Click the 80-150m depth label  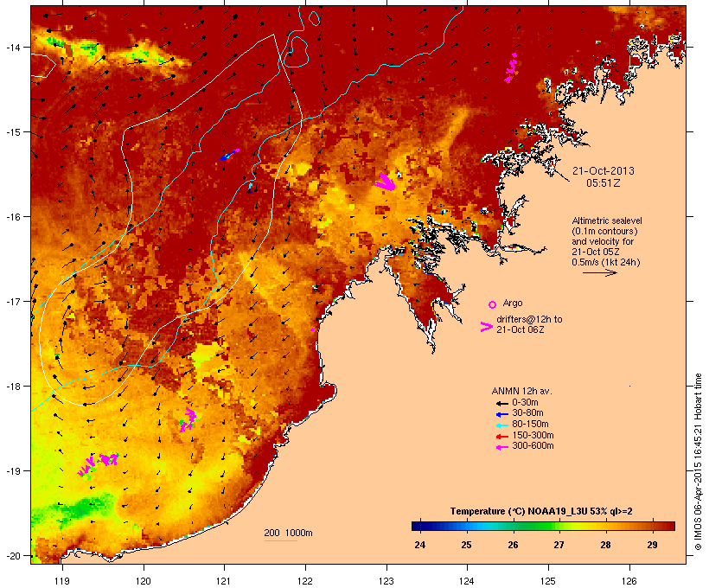[530, 425]
